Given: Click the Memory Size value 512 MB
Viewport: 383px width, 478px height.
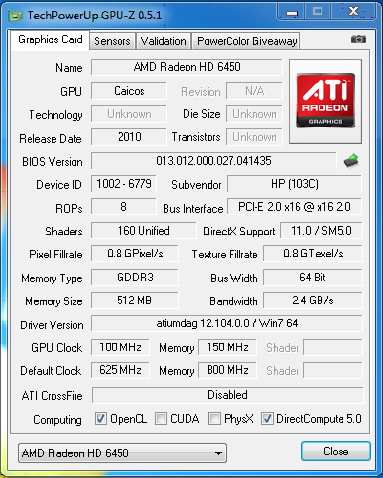Looking at the screenshot, I should pos(135,300).
